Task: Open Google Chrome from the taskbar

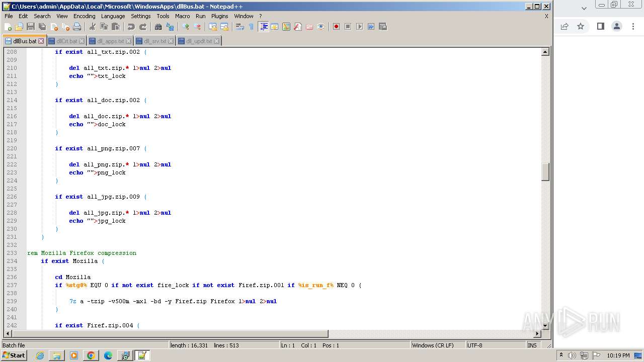Action: pos(91,355)
